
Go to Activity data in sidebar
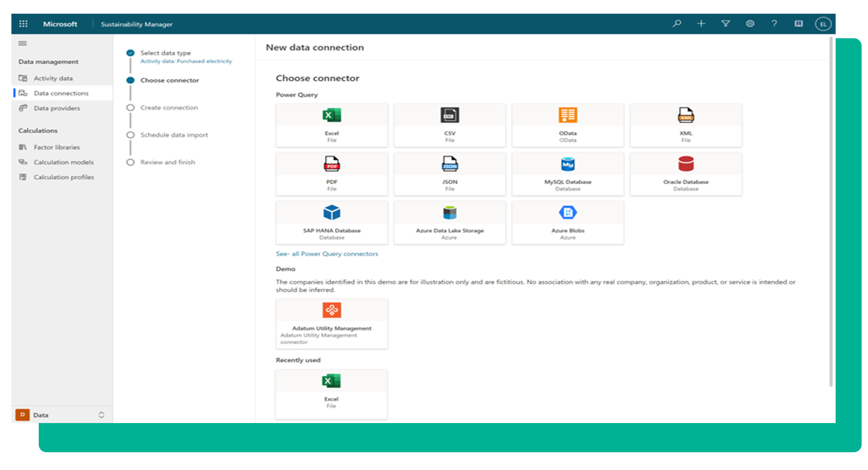point(53,78)
